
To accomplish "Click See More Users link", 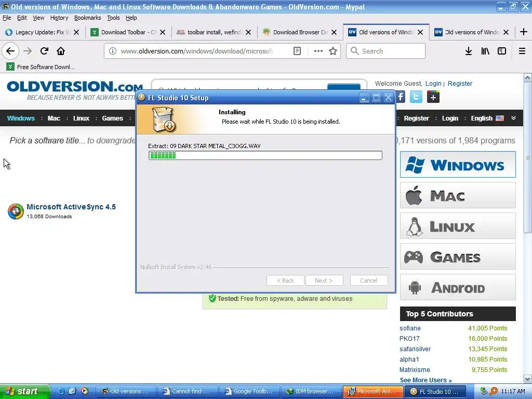I will click(x=425, y=380).
